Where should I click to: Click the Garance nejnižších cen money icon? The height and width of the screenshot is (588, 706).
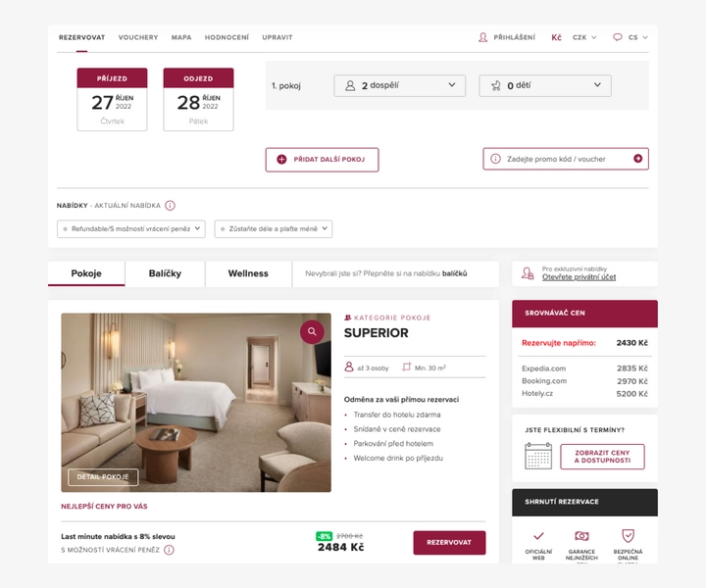pos(581,536)
